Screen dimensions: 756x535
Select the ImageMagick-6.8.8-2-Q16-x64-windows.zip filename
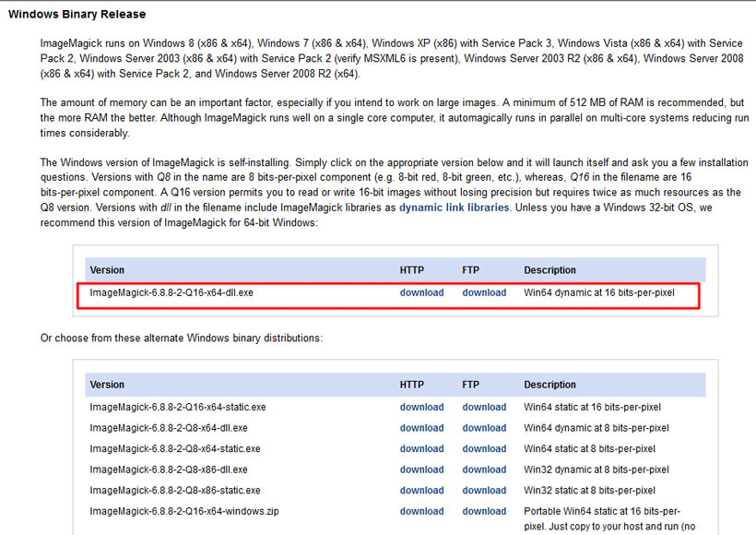tap(184, 511)
